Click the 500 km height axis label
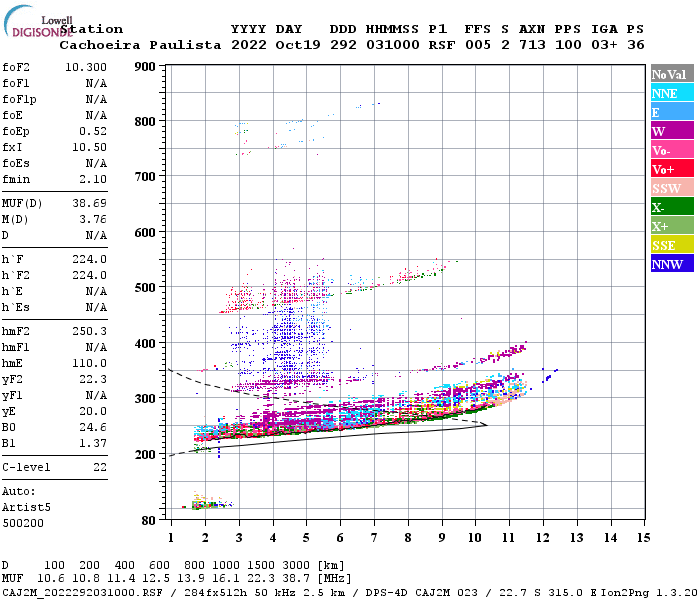700x600 pixels. coord(145,288)
